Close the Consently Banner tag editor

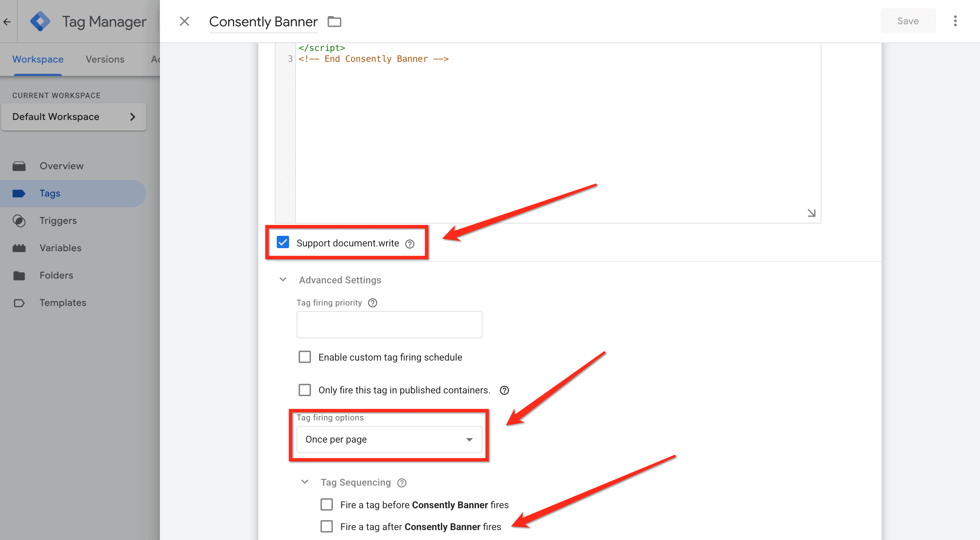coord(185,21)
